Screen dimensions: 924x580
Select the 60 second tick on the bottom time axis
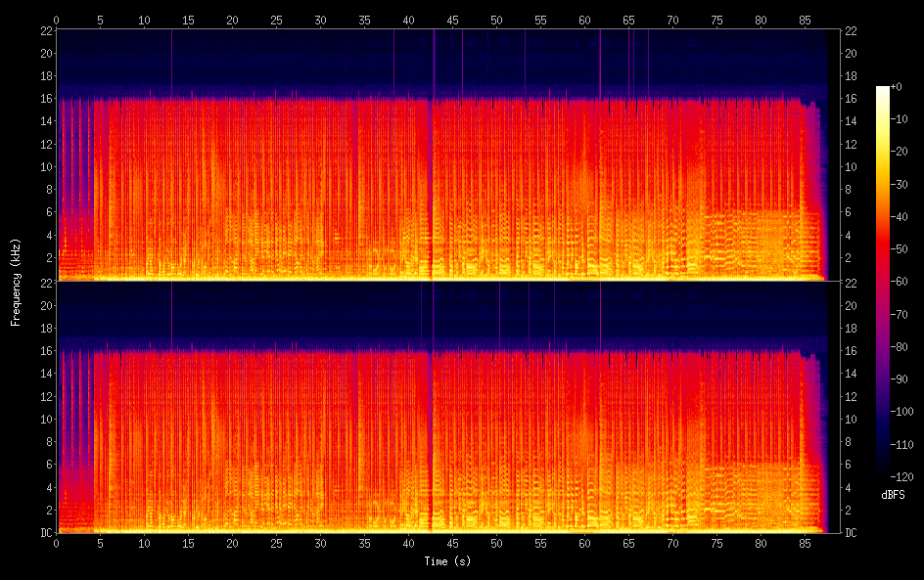pos(584,544)
